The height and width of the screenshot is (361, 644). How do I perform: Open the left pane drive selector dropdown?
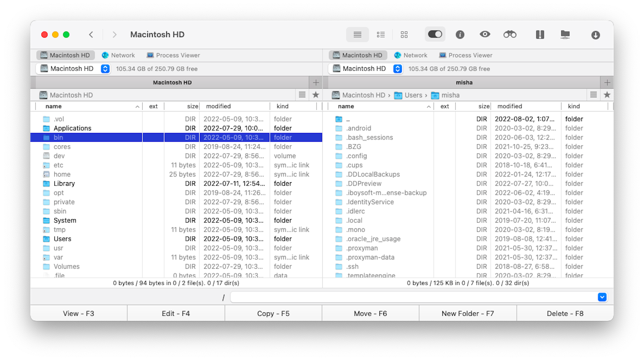point(105,68)
